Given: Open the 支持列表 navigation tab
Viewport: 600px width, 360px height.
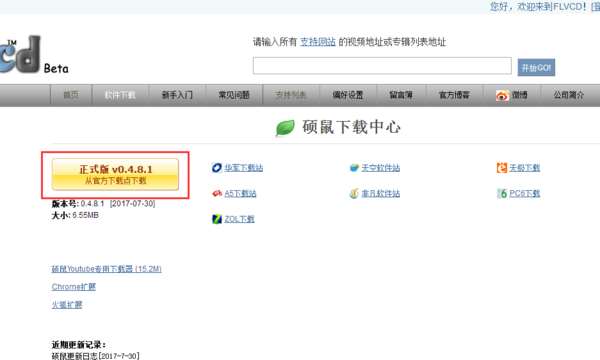Looking at the screenshot, I should [x=291, y=95].
